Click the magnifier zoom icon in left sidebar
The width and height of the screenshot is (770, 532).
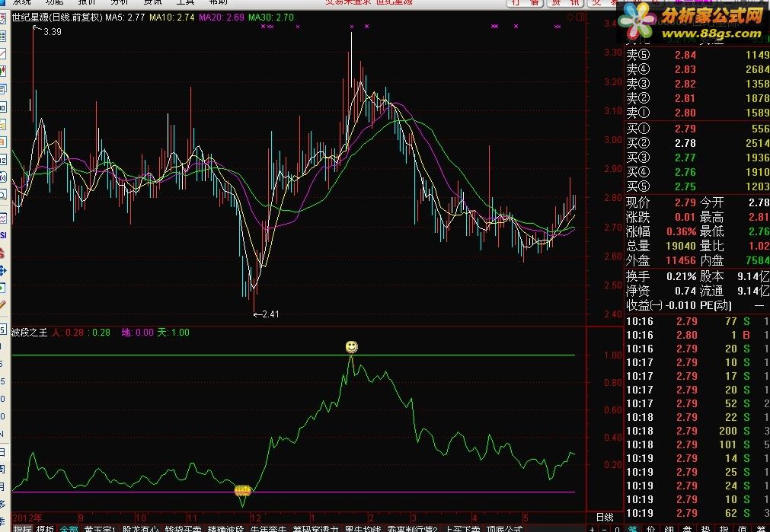3,195
